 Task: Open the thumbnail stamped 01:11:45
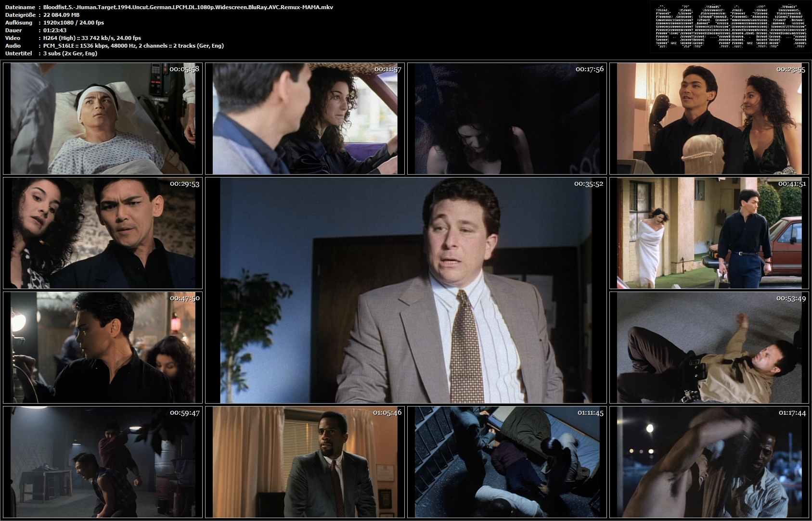click(x=507, y=462)
